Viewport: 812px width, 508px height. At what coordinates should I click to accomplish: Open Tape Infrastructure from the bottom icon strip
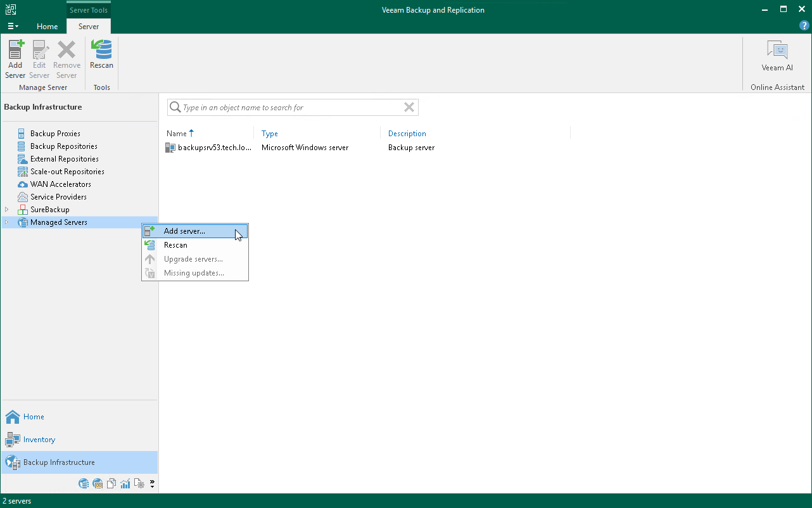pos(98,484)
